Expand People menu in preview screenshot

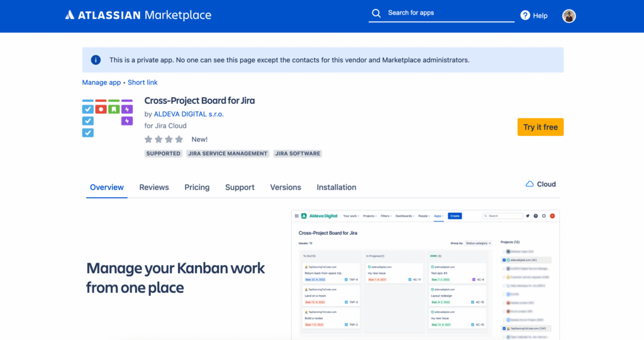tap(424, 216)
